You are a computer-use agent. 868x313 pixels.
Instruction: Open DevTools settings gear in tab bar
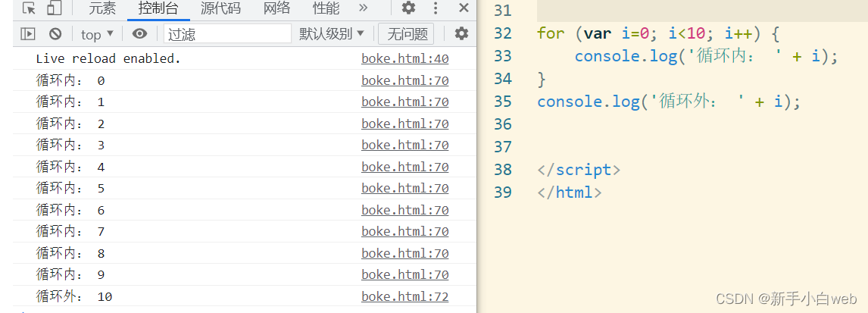pos(408,8)
